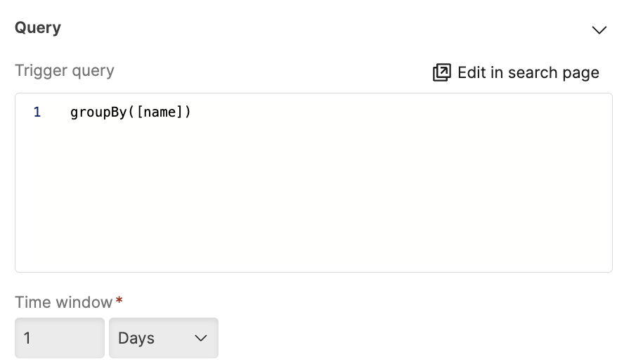Place cursor on groupBy function text
Image resolution: width=624 pixels, height=364 pixels.
(98, 112)
